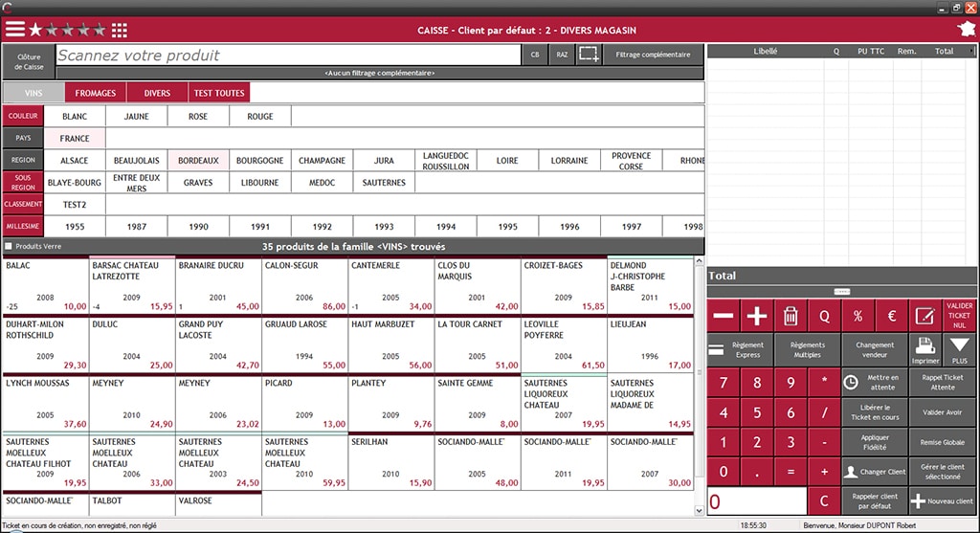Switch to the FROMAGES tab
The image size is (980, 533).
click(96, 93)
